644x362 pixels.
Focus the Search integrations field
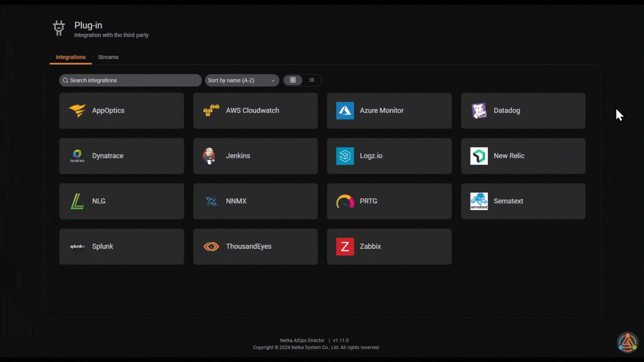(130, 80)
